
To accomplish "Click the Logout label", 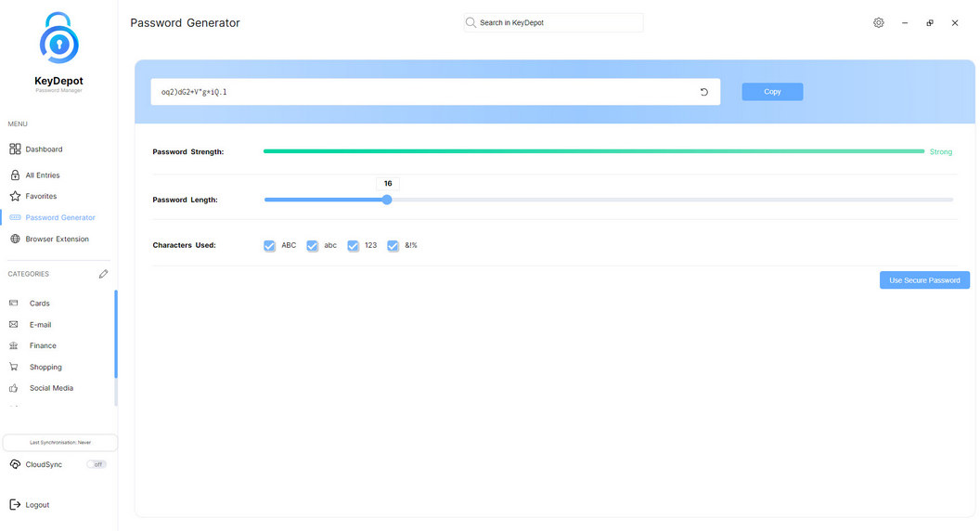I will tap(37, 505).
